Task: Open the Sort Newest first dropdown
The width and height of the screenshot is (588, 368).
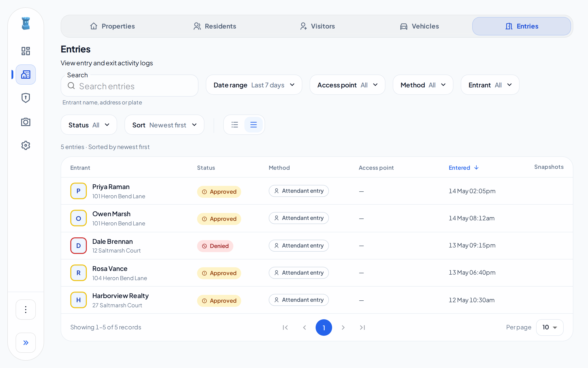Action: click(164, 125)
